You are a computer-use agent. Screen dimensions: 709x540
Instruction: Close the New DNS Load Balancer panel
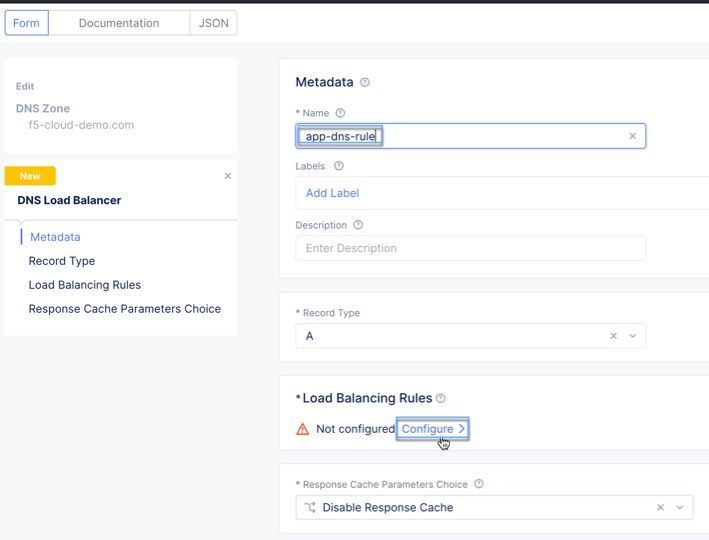coord(228,176)
